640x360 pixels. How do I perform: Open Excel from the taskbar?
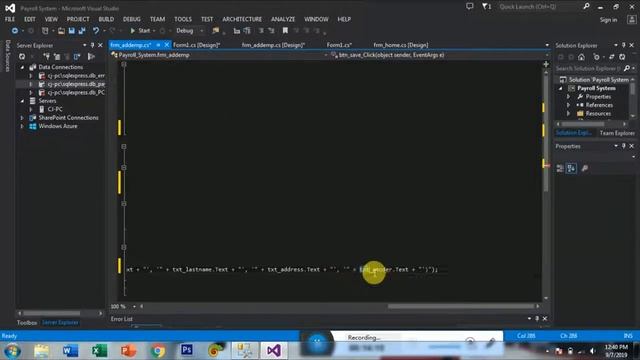[99, 350]
